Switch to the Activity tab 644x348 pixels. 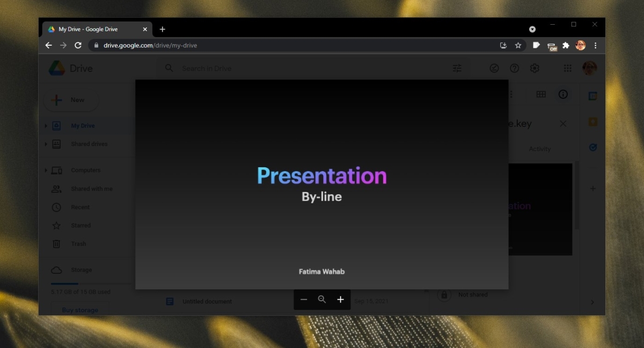tap(540, 149)
